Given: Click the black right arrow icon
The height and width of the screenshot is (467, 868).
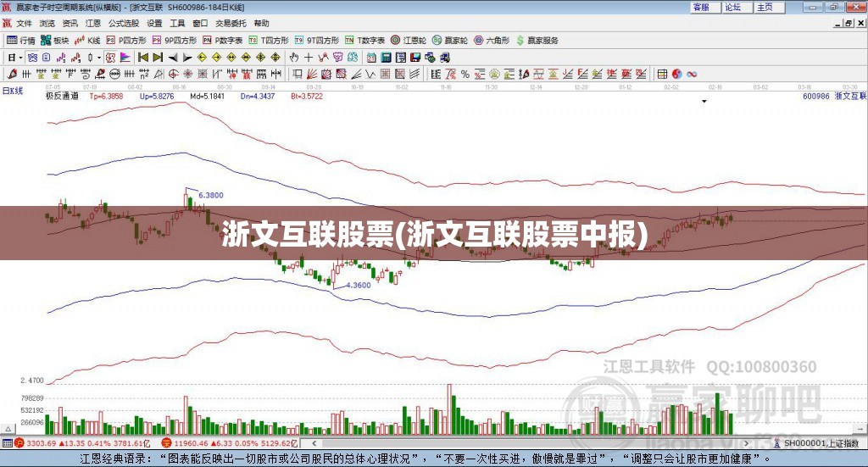Looking at the screenshot, I should 187,58.
